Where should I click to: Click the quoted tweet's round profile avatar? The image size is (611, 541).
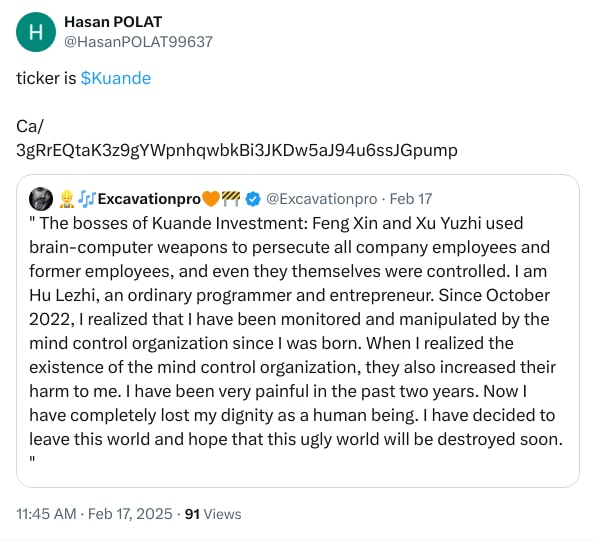point(41,198)
